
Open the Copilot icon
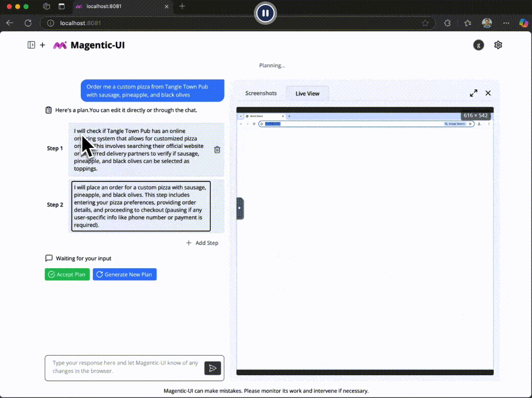(523, 23)
